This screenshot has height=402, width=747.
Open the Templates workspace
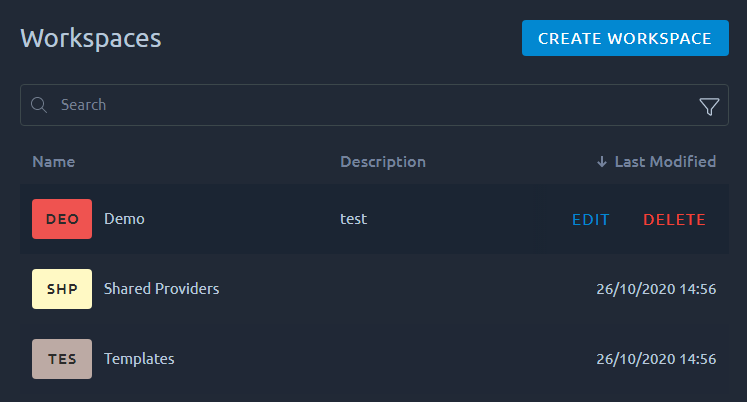coord(139,359)
